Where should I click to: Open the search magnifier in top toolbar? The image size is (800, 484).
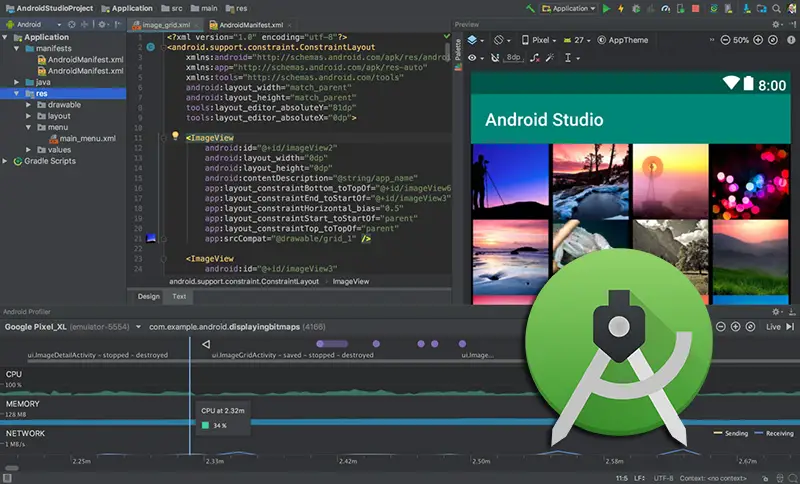(778, 8)
